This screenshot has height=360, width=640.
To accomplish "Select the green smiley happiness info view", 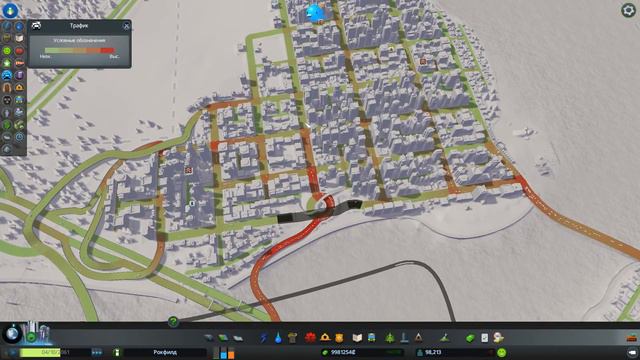I will 7,51.
